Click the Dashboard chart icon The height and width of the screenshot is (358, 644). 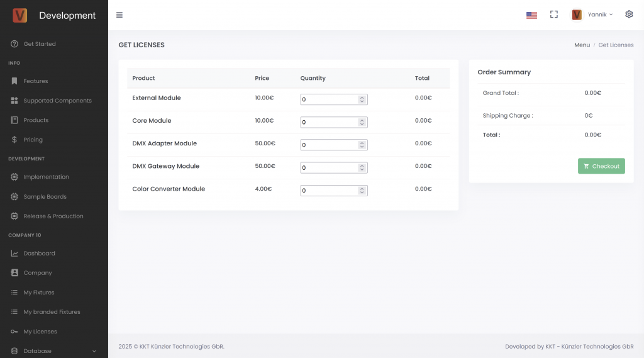(14, 254)
